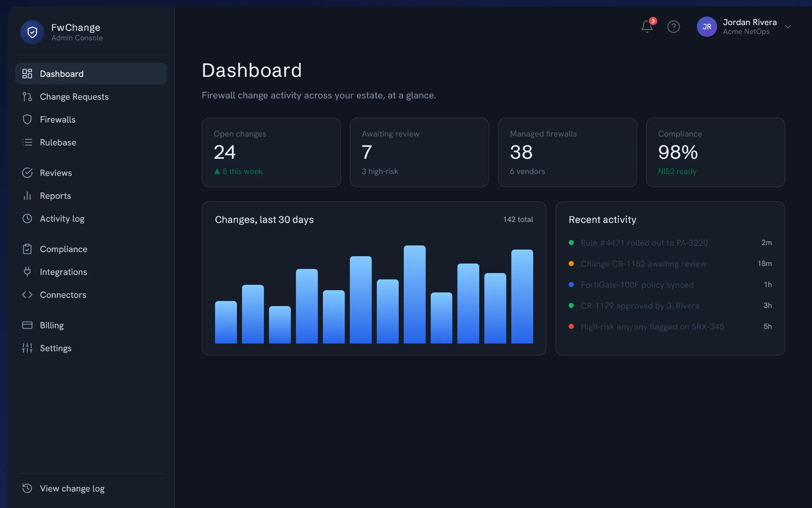Open the Compliance 98% stat card
The height and width of the screenshot is (508, 812).
(x=715, y=152)
